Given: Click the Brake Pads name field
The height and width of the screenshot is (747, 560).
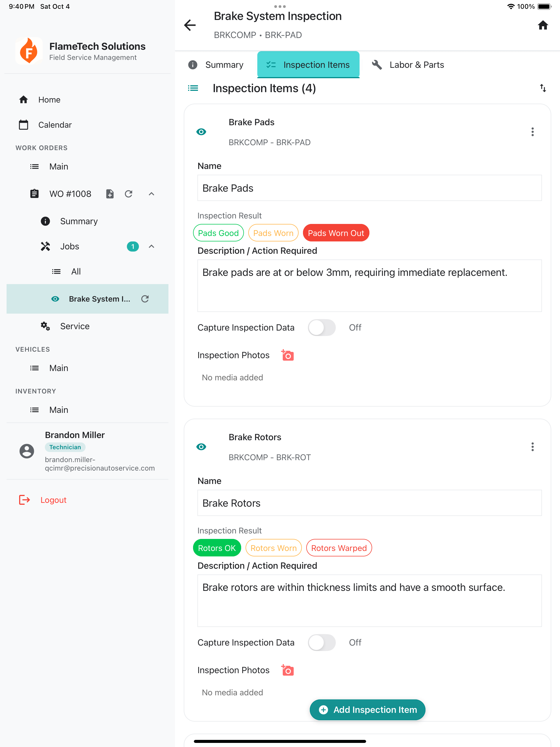Looking at the screenshot, I should [369, 188].
